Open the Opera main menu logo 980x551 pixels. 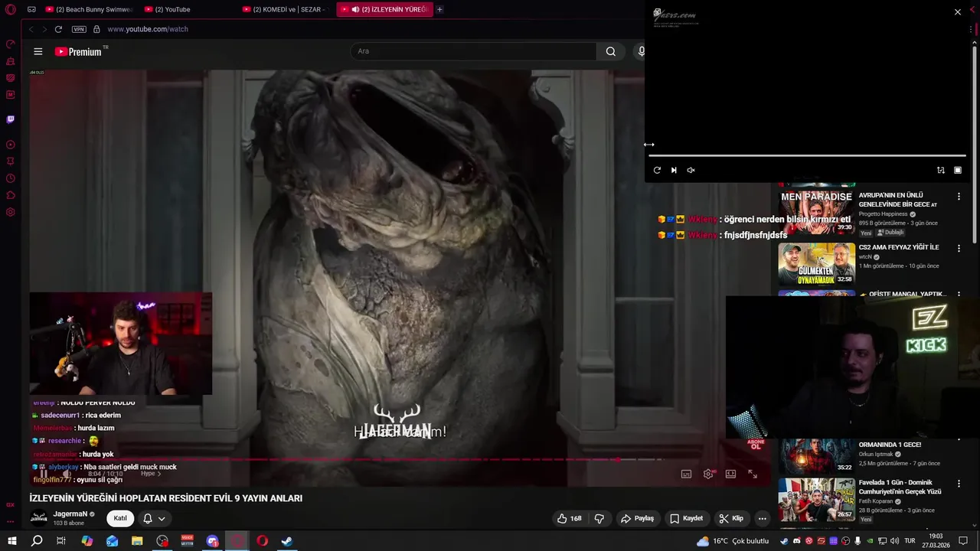[x=11, y=9]
